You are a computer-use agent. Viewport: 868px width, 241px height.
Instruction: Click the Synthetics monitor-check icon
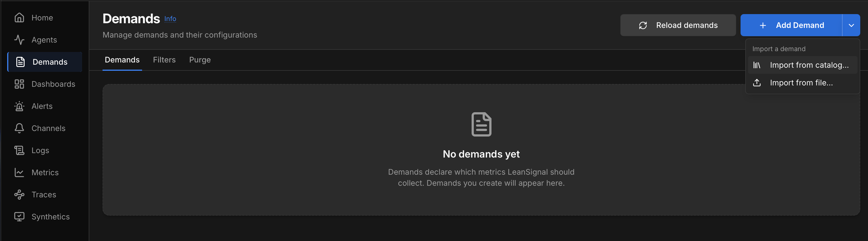(x=19, y=217)
